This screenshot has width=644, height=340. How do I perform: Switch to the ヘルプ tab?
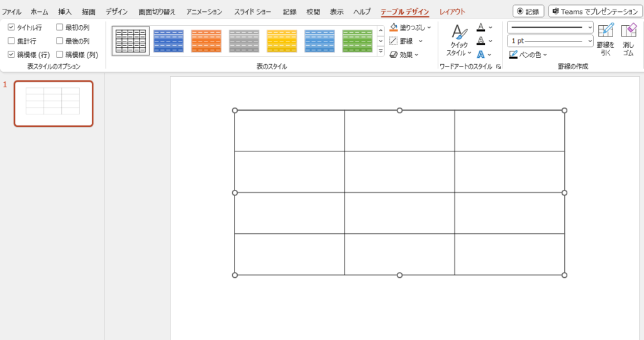362,12
